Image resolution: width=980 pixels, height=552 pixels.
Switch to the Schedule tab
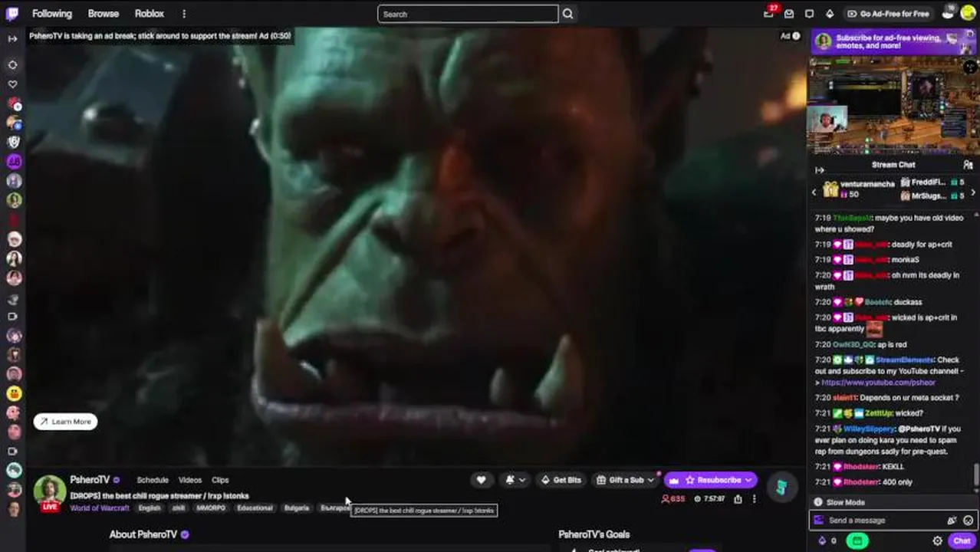tap(153, 480)
